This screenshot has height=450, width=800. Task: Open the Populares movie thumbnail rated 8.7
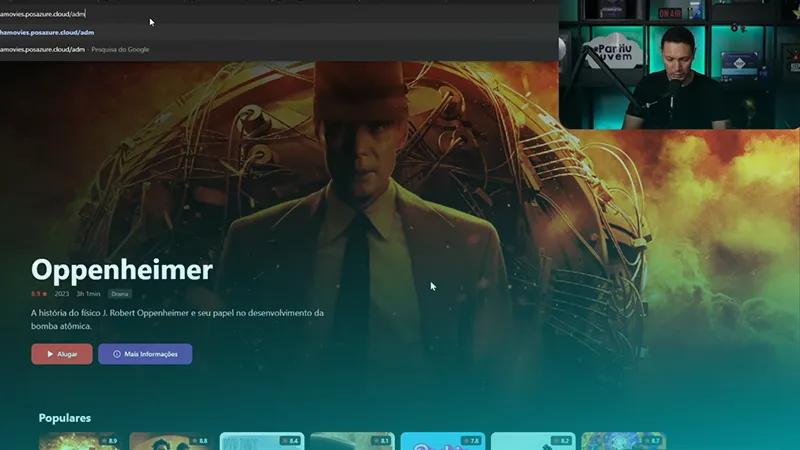coord(623,441)
